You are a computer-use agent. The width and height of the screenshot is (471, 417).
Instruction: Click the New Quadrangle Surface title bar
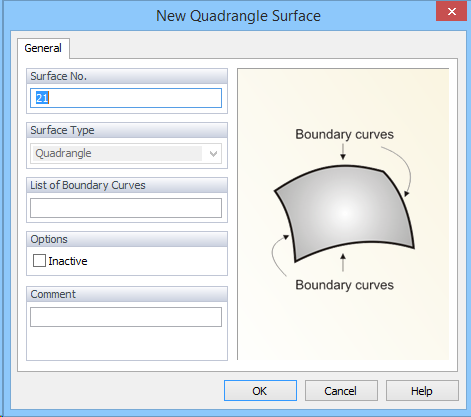[x=238, y=16]
